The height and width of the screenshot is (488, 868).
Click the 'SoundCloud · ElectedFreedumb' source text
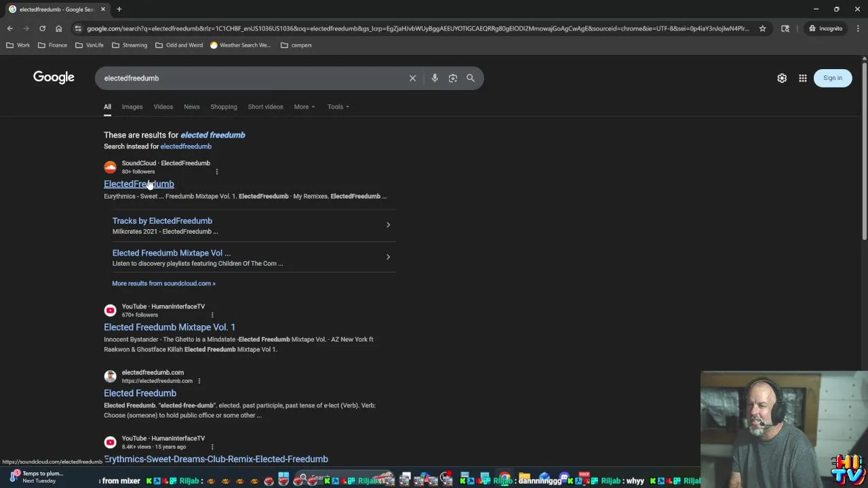pyautogui.click(x=165, y=163)
